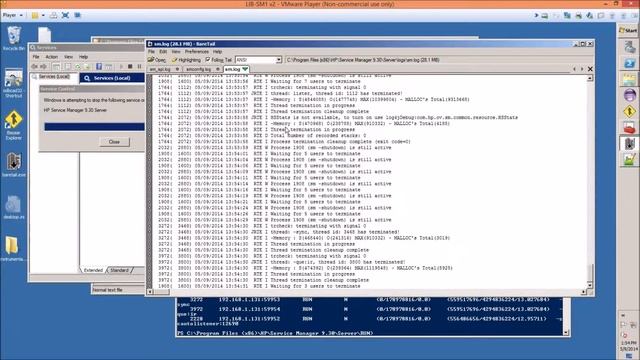The image size is (640, 360).
Task: Switch to Extended tab in Services window
Action: [93, 270]
